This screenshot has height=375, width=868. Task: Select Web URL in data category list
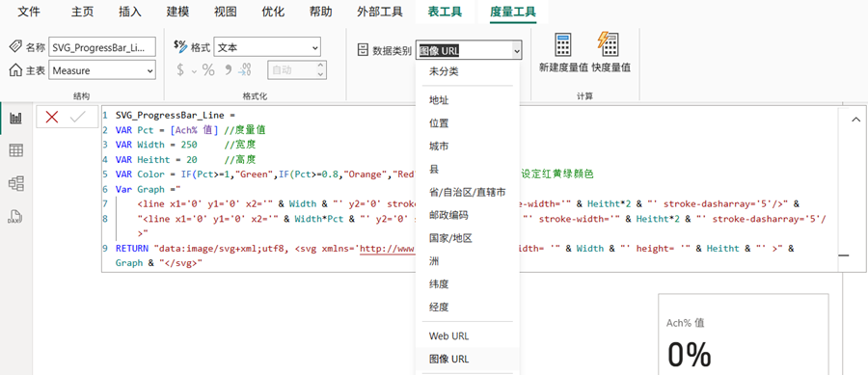point(448,335)
